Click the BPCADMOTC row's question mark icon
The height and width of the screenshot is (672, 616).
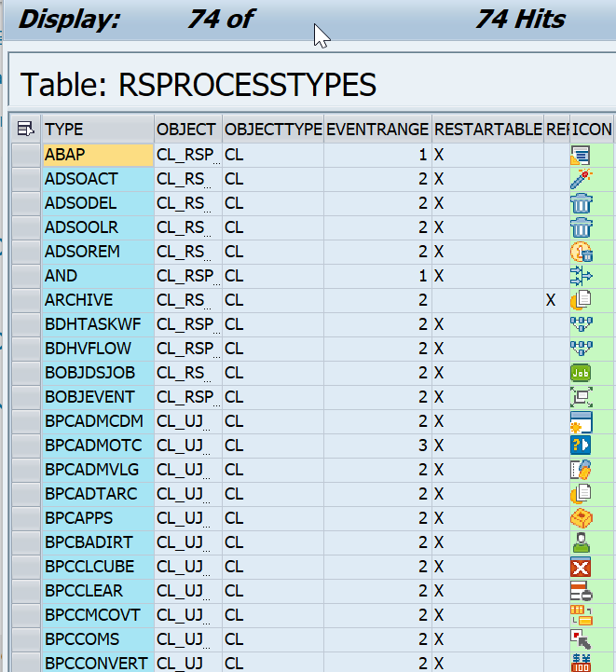coord(581,446)
